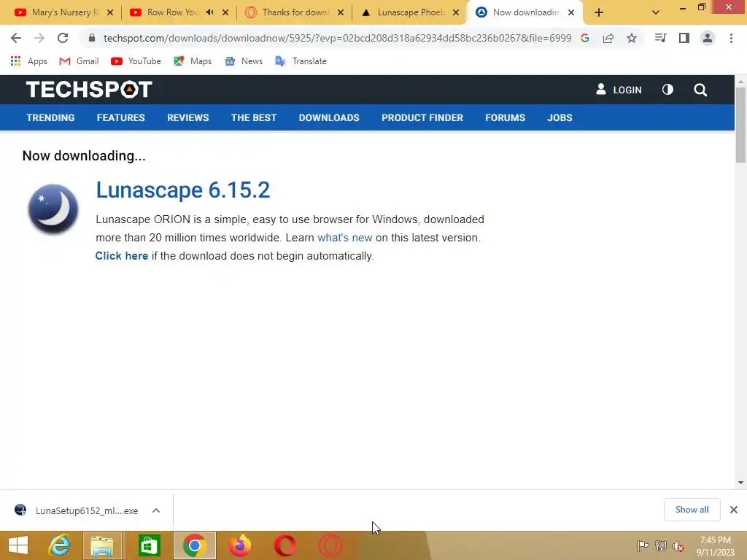Open Windows Store from the taskbar
747x560 pixels.
[149, 545]
